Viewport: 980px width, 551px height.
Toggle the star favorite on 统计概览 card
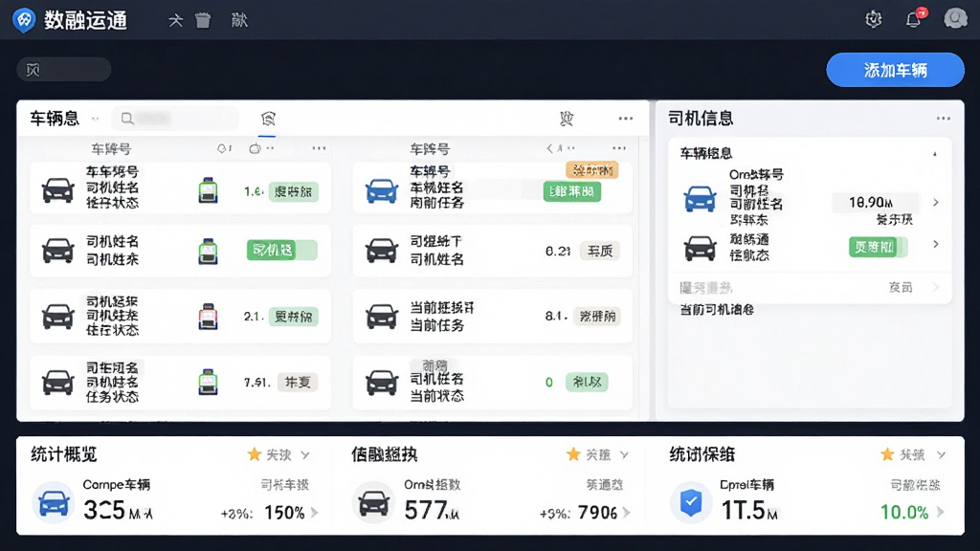click(254, 454)
